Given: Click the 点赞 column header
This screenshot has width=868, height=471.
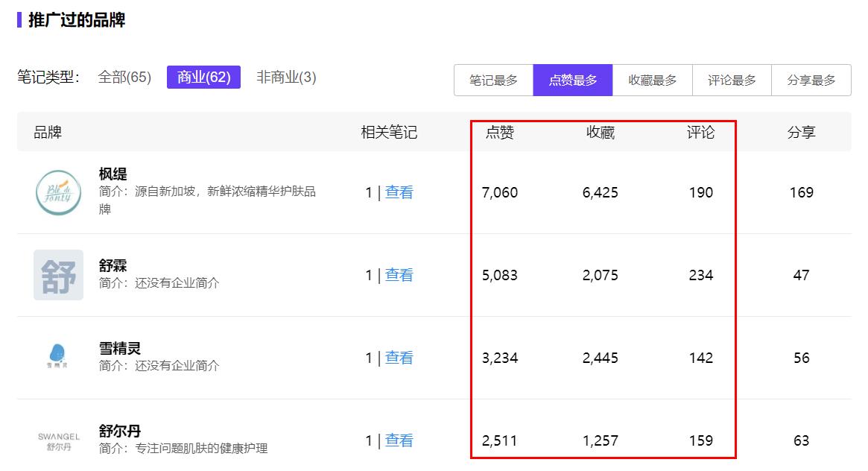Looking at the screenshot, I should click(x=499, y=133).
